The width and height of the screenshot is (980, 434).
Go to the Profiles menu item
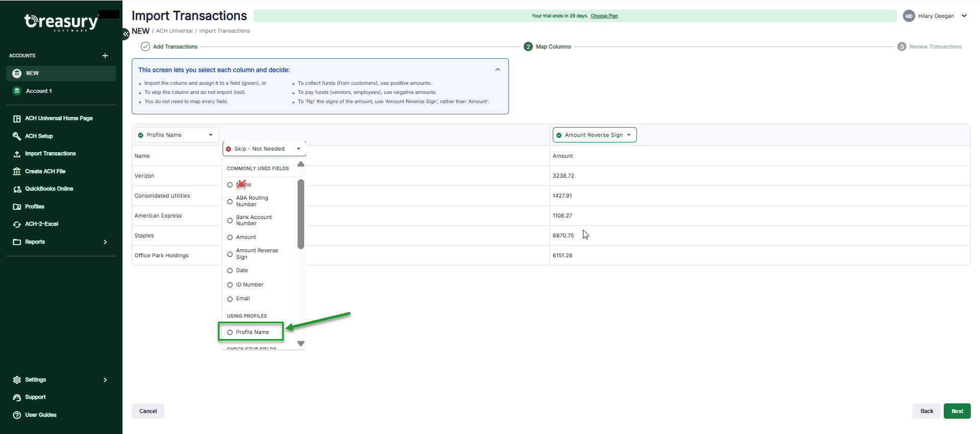pyautogui.click(x=35, y=207)
